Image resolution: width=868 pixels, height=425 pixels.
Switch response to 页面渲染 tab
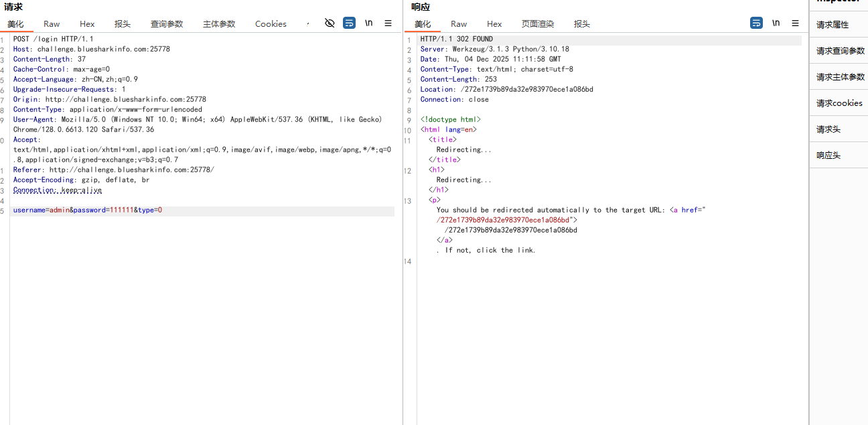[x=538, y=23]
